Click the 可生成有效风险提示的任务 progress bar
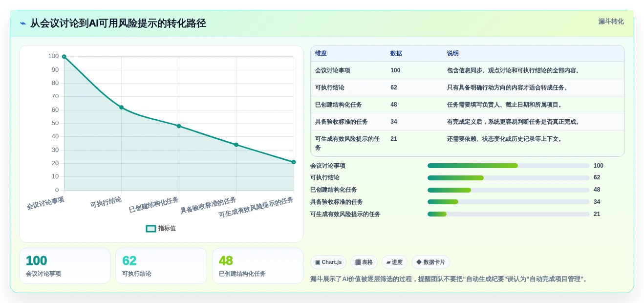The width and height of the screenshot is (644, 303). click(509, 214)
